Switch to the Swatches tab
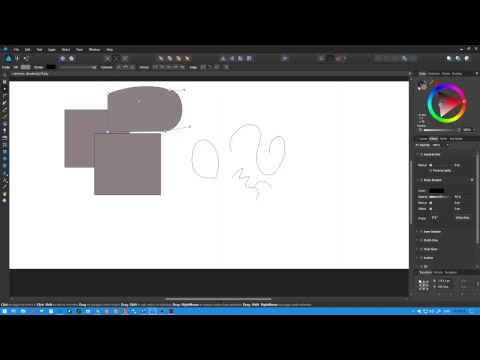The image size is (480, 360). [434, 74]
